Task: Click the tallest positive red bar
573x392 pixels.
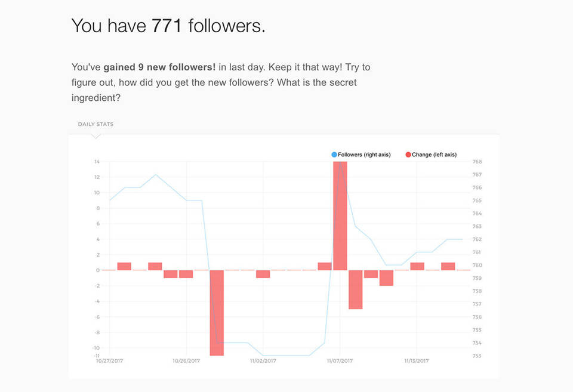Action: [x=340, y=215]
